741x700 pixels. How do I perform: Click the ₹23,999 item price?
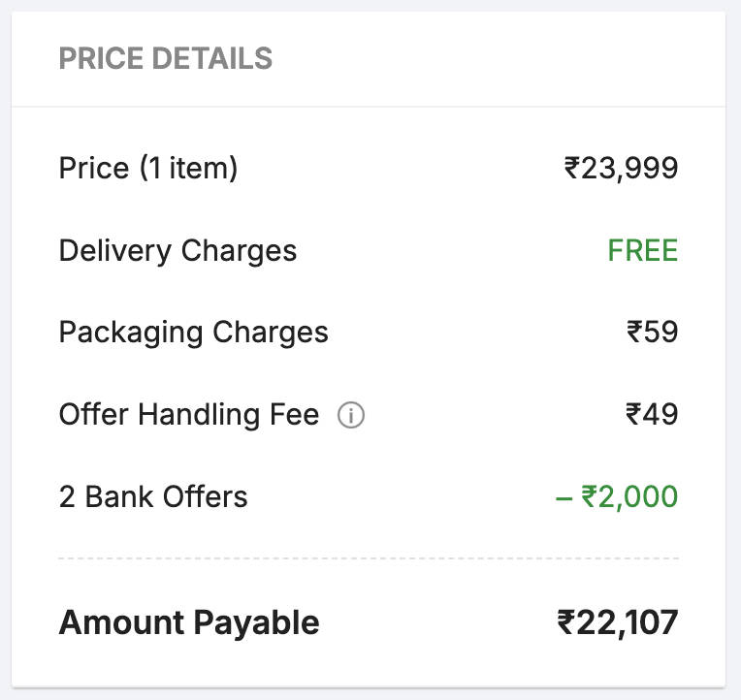tap(621, 169)
